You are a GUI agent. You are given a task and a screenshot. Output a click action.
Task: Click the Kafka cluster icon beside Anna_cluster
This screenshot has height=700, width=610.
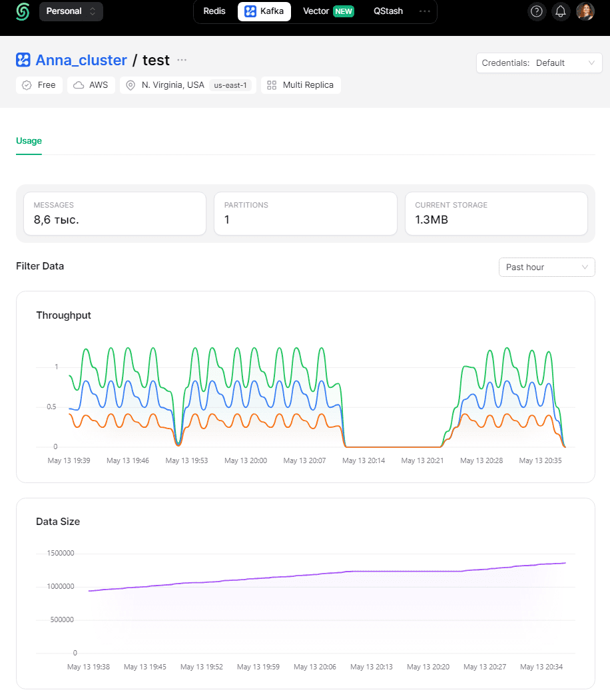(x=23, y=60)
